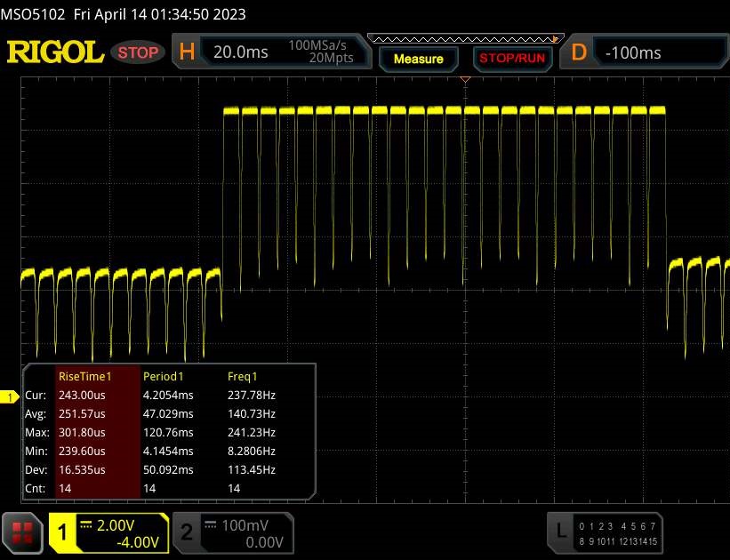
Task: Select channel 2 0.00V offset value
Action: (264, 542)
